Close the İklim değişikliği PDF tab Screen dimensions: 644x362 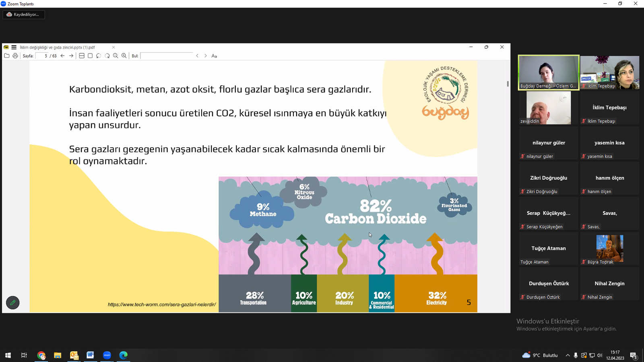click(x=114, y=47)
